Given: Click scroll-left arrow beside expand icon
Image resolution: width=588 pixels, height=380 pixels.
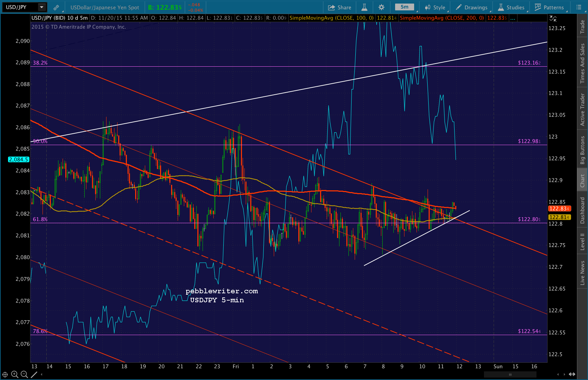Looking at the screenshot, I should 558,374.
